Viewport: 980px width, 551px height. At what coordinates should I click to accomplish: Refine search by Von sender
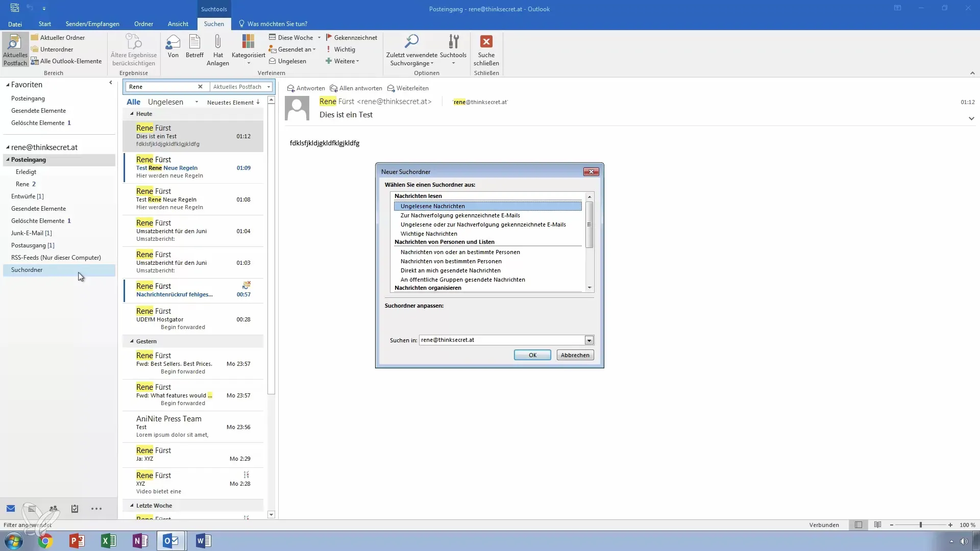click(x=173, y=47)
